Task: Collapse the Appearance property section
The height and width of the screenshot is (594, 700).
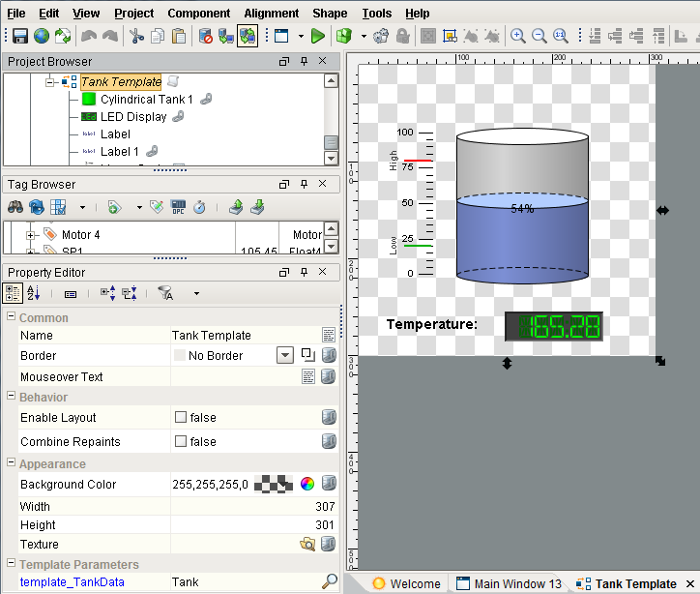Action: click(x=11, y=464)
